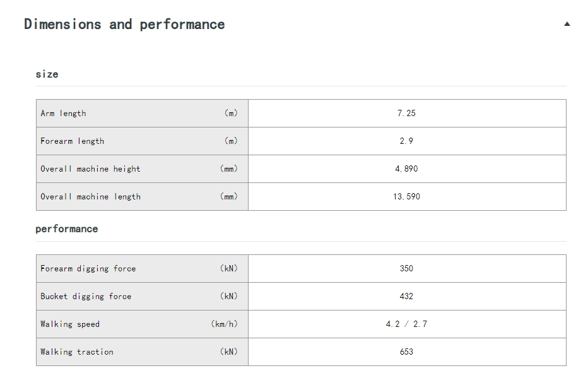The height and width of the screenshot is (373, 588).
Task: Collapse the Dimensions and performance section arrow
Action: [x=567, y=24]
